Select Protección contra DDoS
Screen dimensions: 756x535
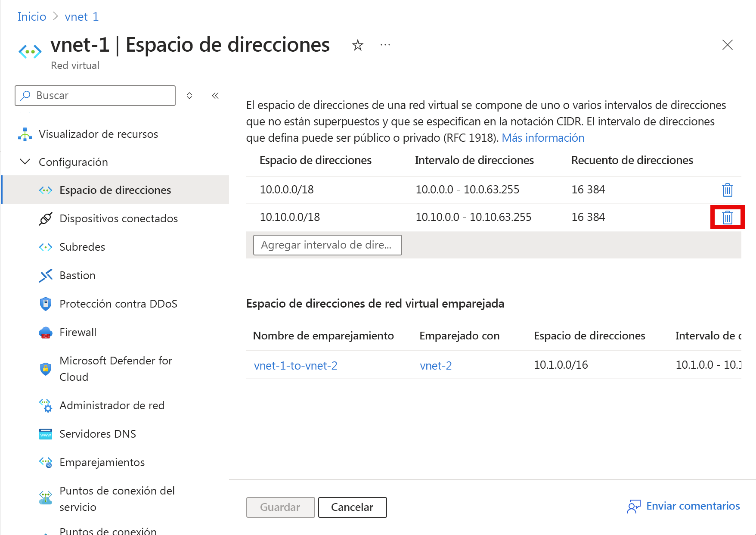pos(118,304)
